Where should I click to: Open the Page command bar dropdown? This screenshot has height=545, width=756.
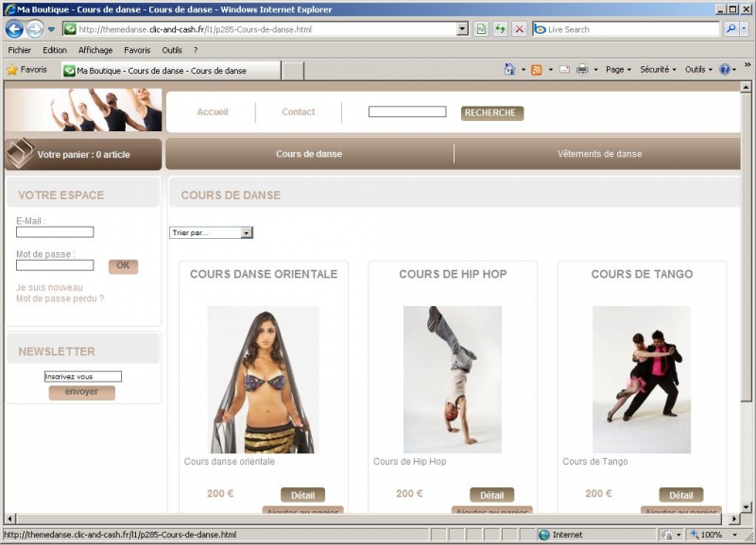tap(618, 69)
